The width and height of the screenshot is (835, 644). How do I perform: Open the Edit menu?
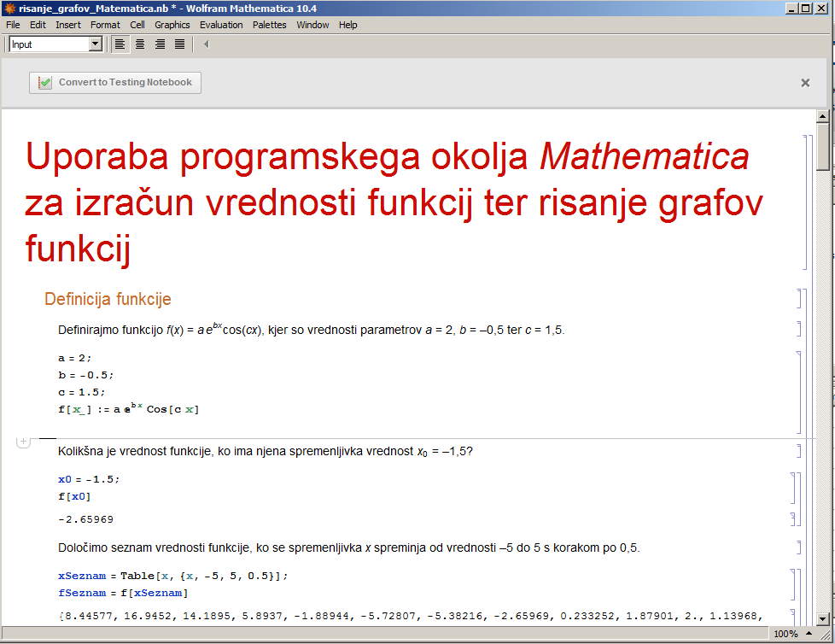[x=38, y=25]
